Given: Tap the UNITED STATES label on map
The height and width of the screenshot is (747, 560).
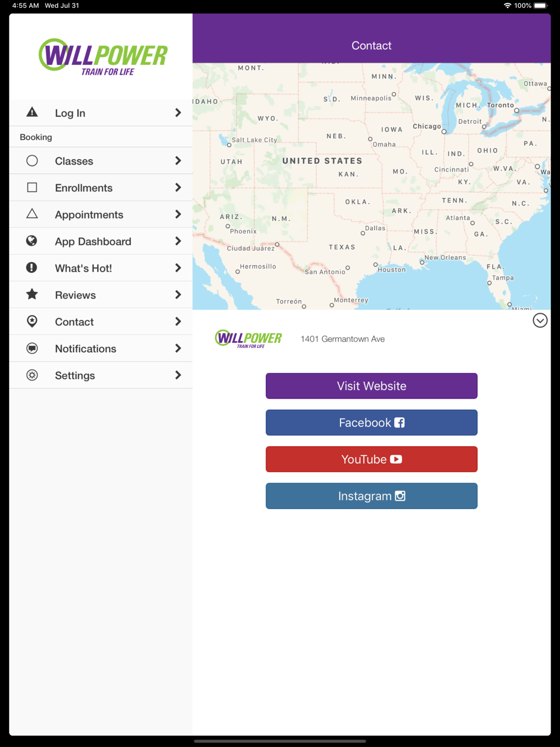Looking at the screenshot, I should (322, 161).
